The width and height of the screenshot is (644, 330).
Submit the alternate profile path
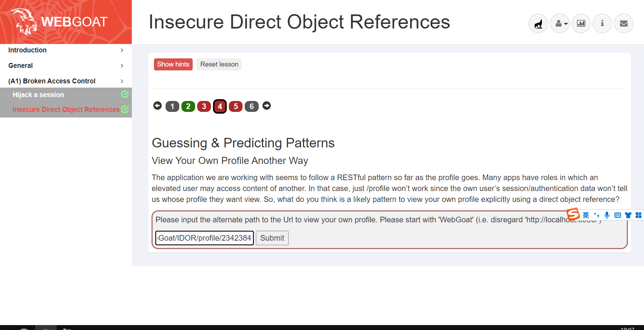coord(272,238)
